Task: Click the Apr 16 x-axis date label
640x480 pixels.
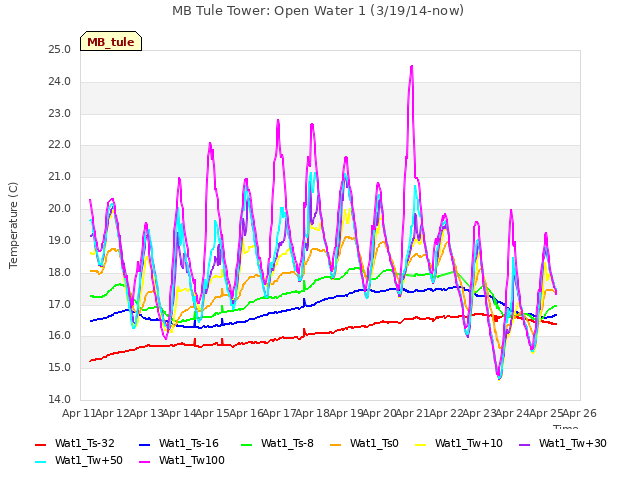Action: pos(246,413)
